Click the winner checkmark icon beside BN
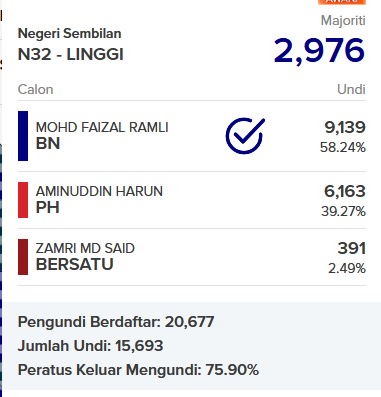The height and width of the screenshot is (397, 381). tap(245, 136)
